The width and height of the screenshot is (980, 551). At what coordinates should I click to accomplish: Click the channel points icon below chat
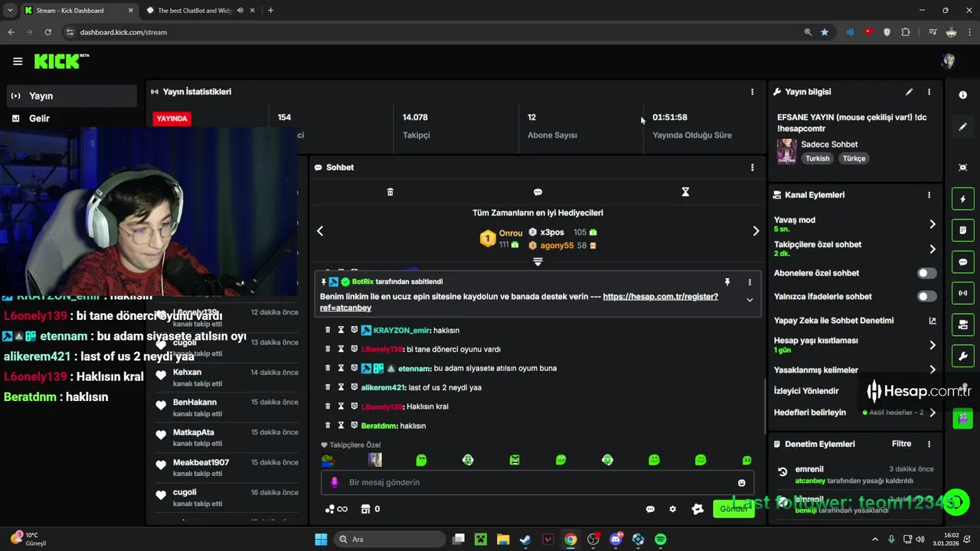tap(336, 509)
